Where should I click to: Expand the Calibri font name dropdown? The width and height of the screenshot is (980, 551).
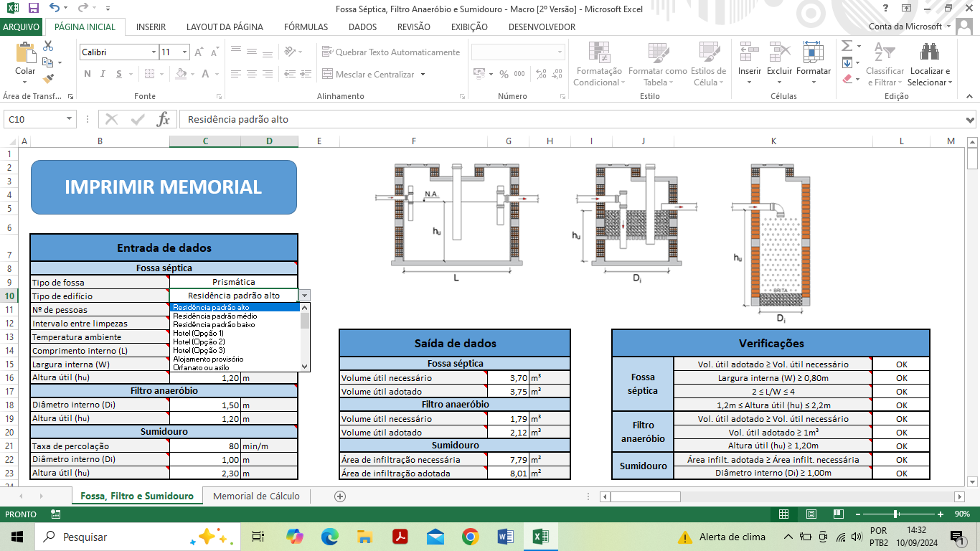coord(154,52)
